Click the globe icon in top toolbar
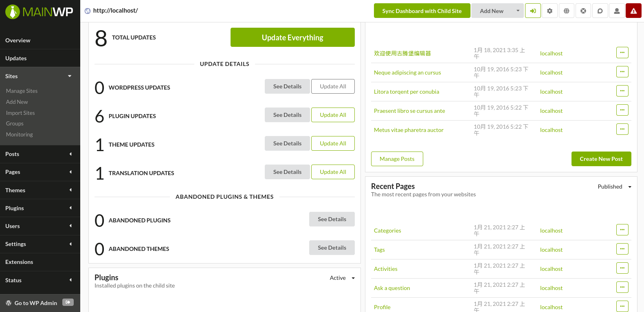Viewport: 644px width, 312px height. pos(566,11)
